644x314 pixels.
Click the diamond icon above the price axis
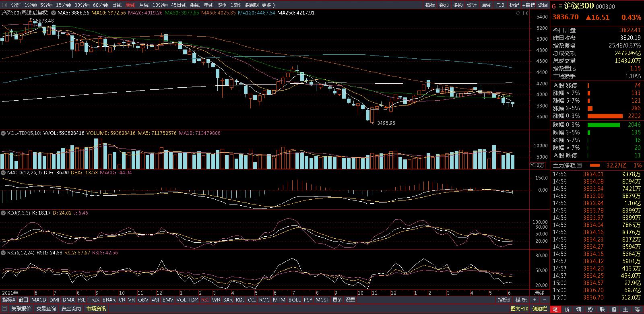point(518,13)
